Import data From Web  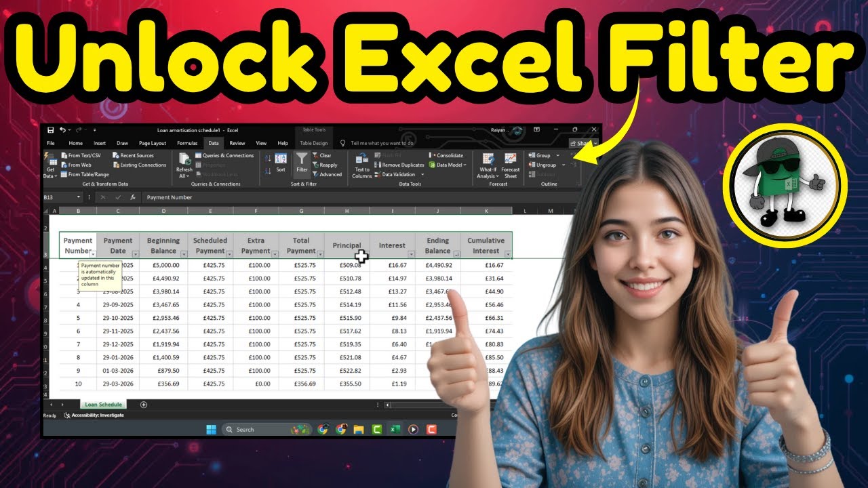(x=76, y=165)
